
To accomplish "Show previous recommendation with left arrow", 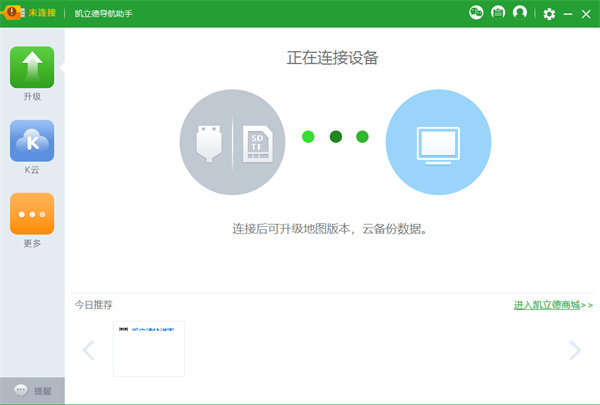I will point(88,350).
